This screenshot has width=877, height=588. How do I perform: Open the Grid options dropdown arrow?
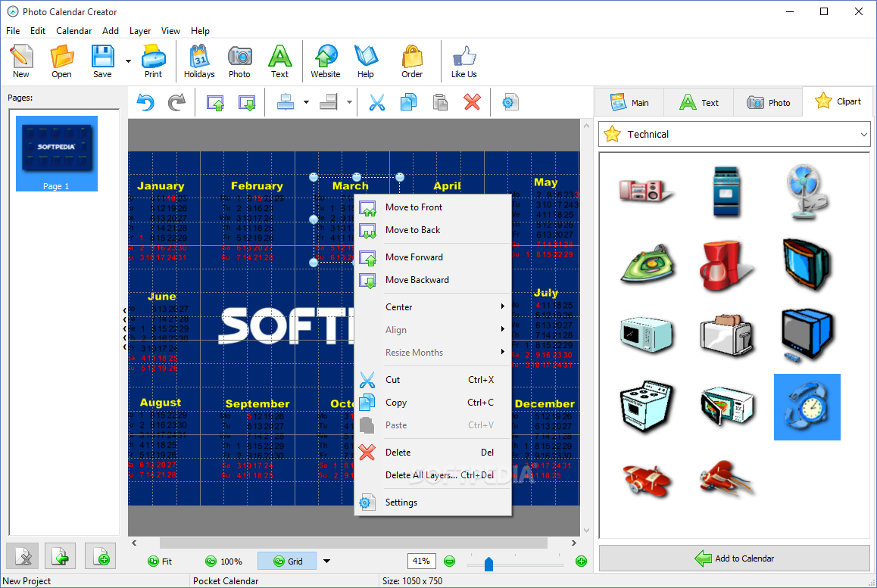click(327, 562)
